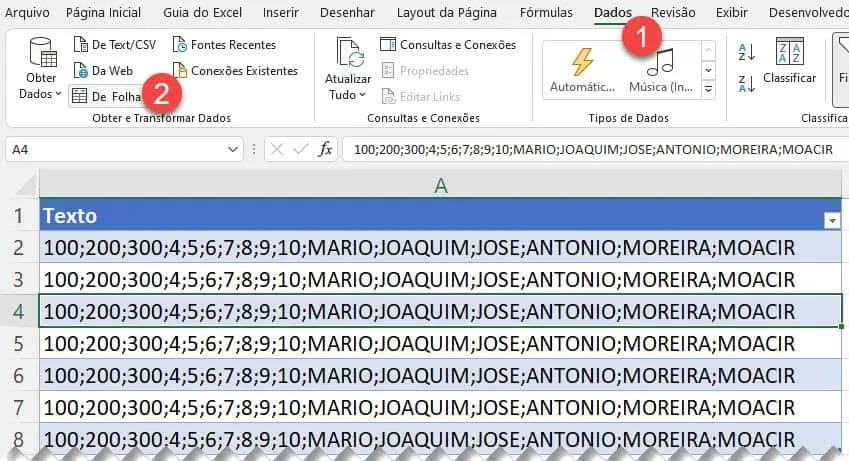Select the row 6 header
Viewport: 849px width, 461px height.
click(x=19, y=375)
